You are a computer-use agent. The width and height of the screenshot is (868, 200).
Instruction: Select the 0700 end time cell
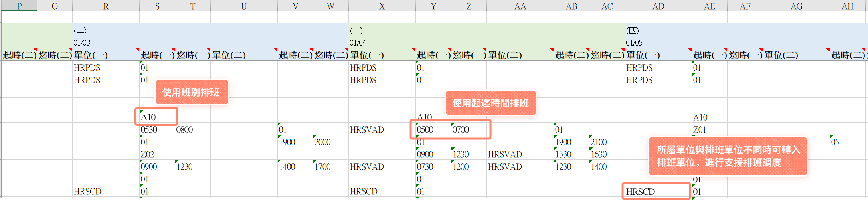[468, 129]
